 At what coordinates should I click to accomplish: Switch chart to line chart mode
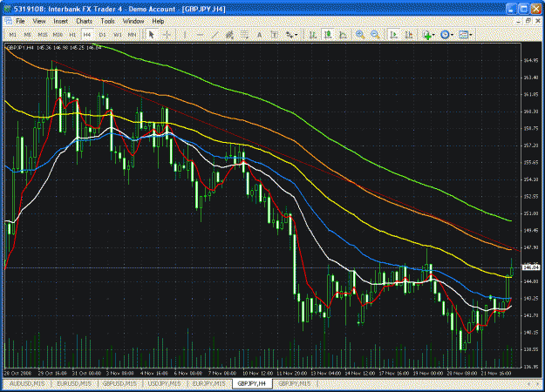tap(343, 35)
